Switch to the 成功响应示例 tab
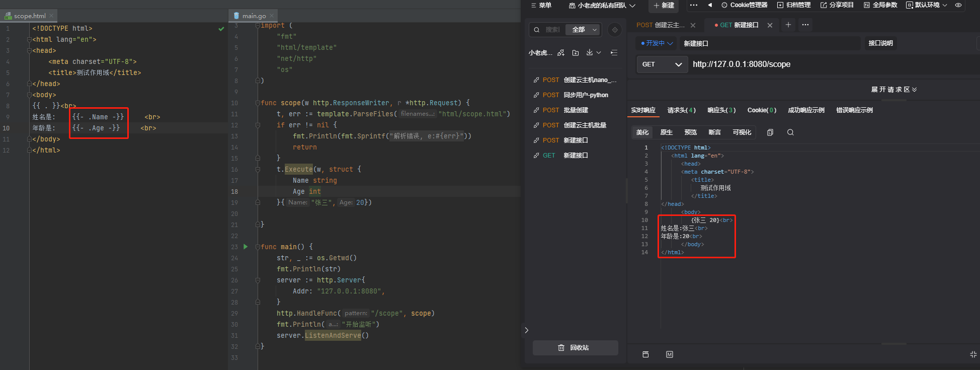980x370 pixels. click(806, 110)
